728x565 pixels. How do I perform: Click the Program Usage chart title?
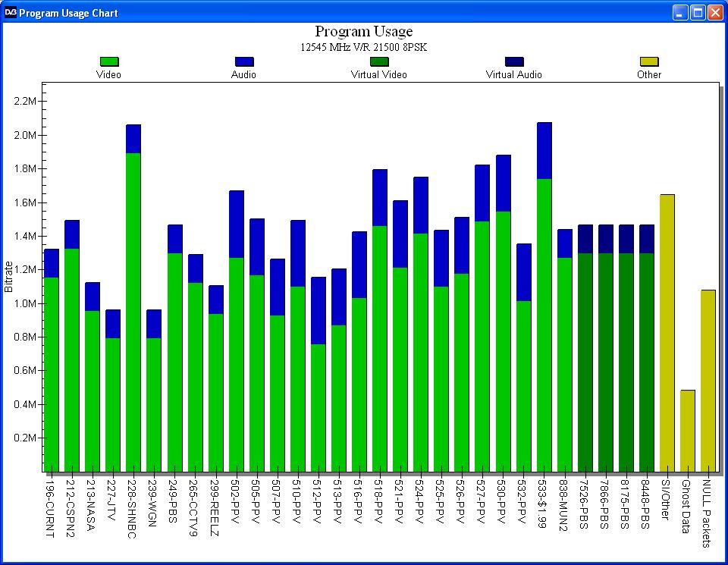(x=364, y=31)
